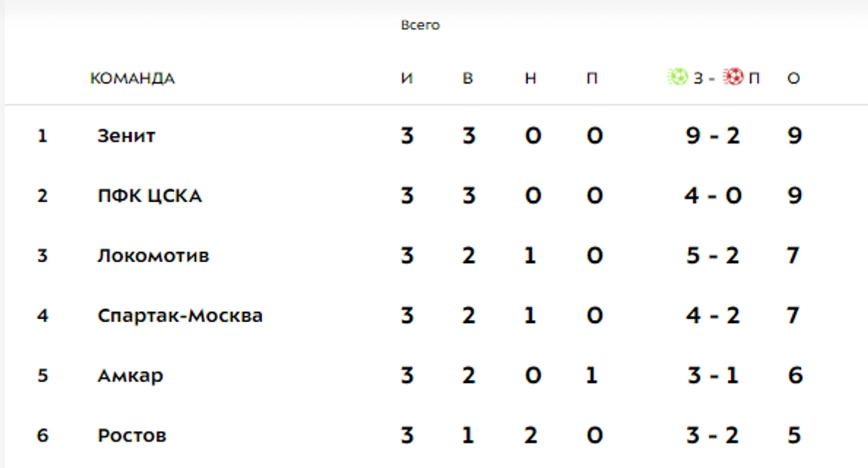The image size is (868, 468).
Task: Open the Зенит team link
Action: 127,136
